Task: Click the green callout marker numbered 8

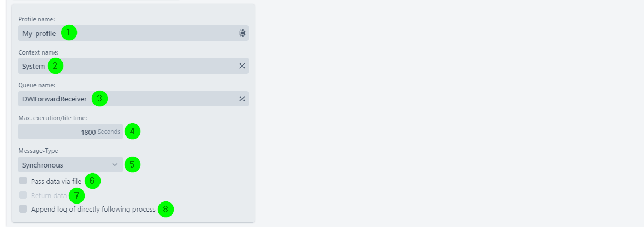Action: coord(166,210)
